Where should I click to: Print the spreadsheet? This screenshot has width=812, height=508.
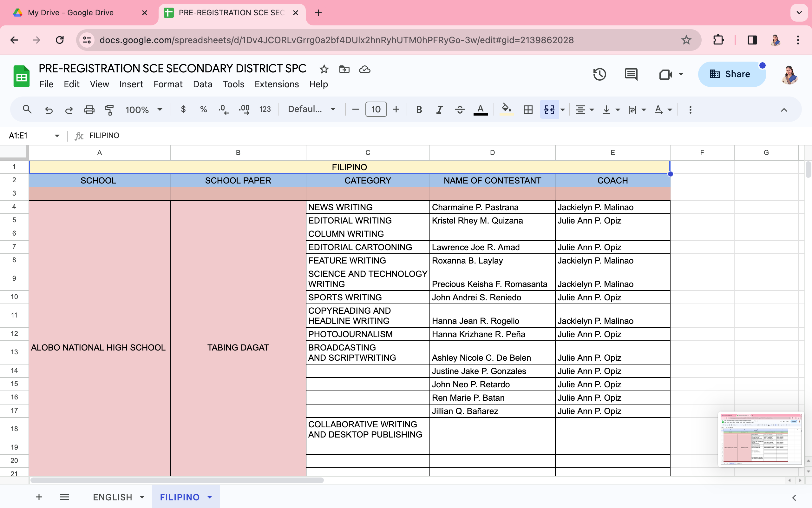[x=89, y=110]
